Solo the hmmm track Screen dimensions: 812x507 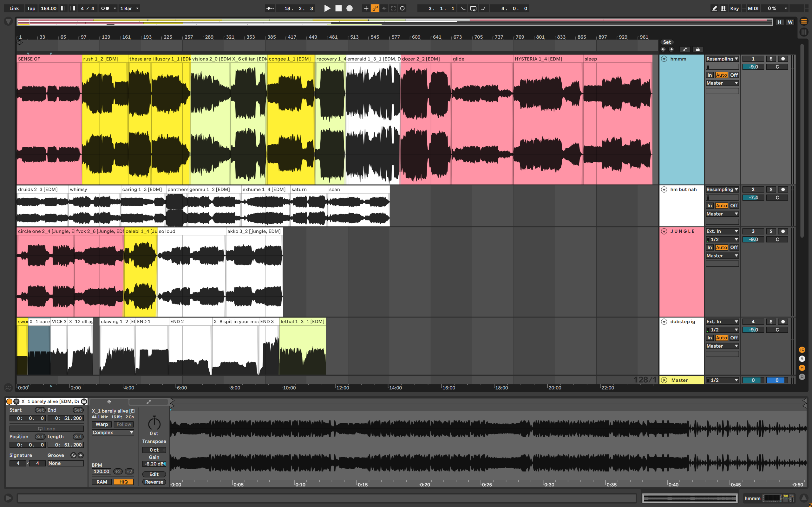pyautogui.click(x=771, y=59)
